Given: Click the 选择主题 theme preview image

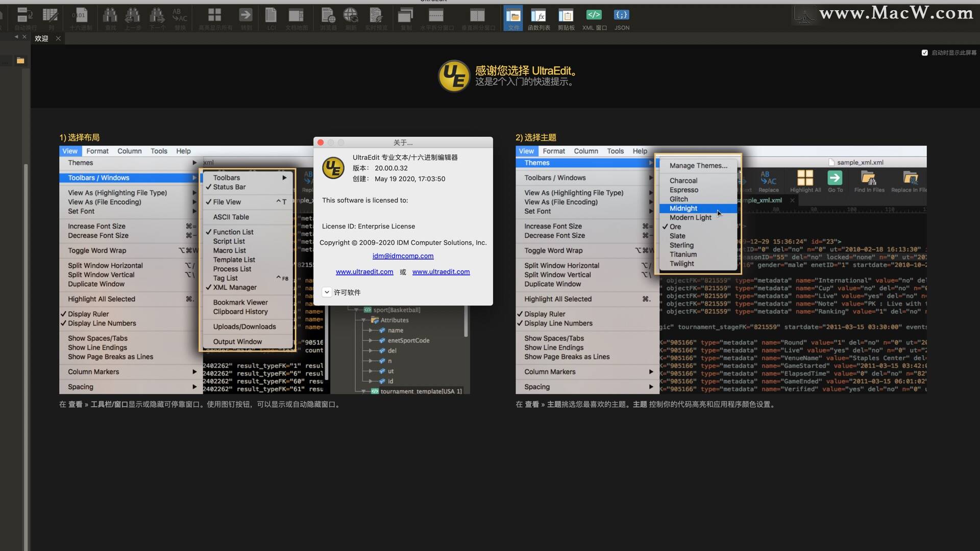Looking at the screenshot, I should coord(721,270).
